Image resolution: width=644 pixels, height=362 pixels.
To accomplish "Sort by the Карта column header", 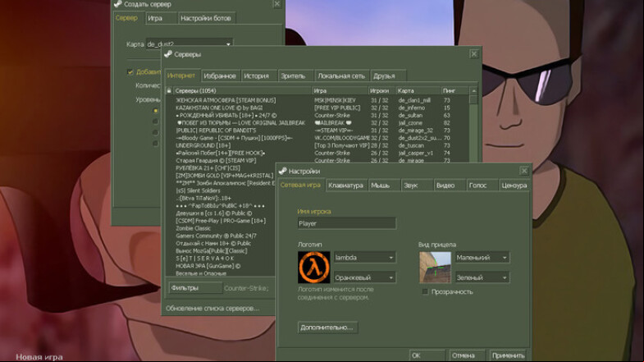I will [x=418, y=90].
